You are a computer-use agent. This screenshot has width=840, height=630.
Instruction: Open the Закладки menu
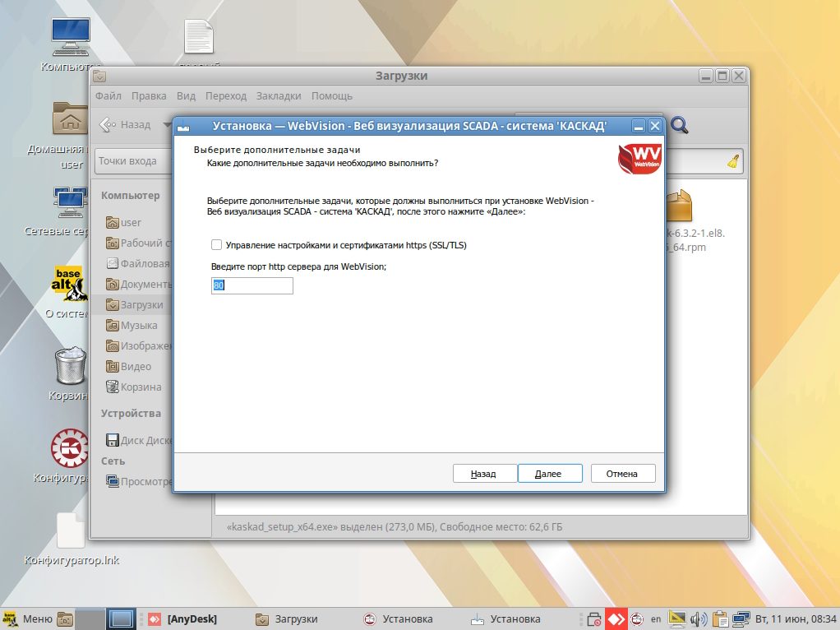click(x=278, y=96)
